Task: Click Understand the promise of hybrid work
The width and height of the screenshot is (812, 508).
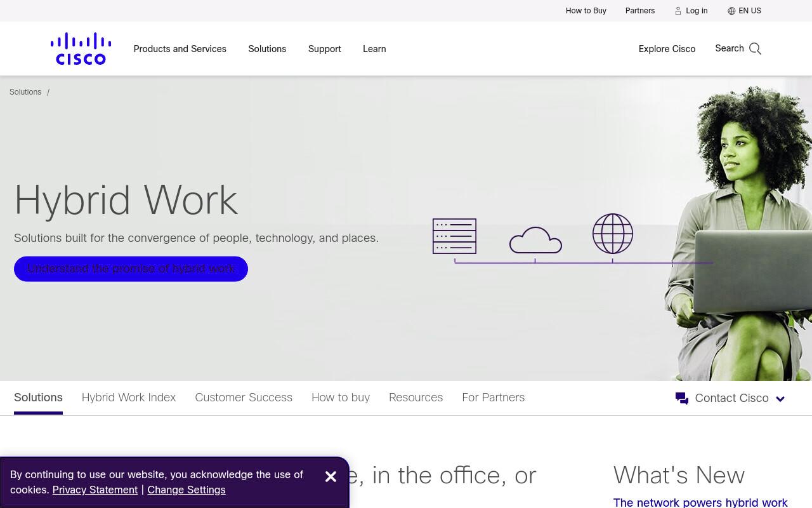Action: 131,269
